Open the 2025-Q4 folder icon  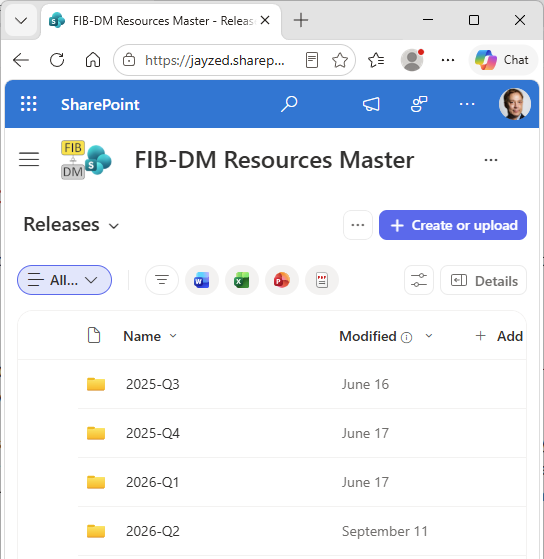click(96, 433)
